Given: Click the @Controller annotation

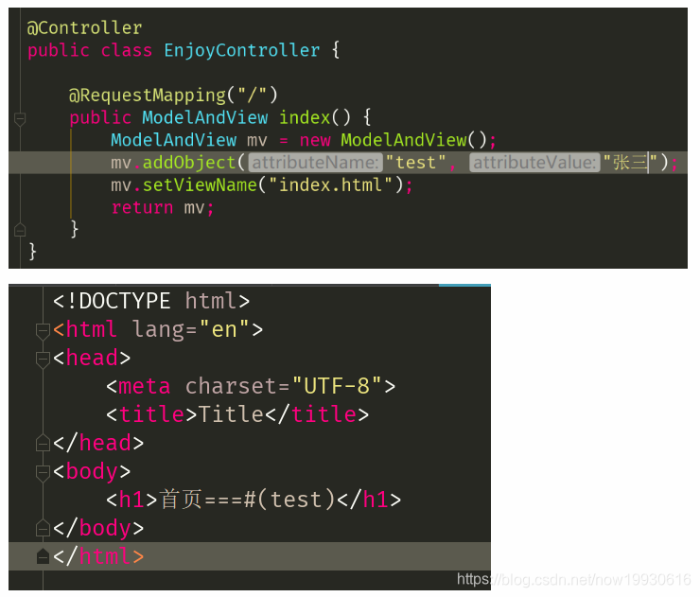Looking at the screenshot, I should tap(84, 28).
